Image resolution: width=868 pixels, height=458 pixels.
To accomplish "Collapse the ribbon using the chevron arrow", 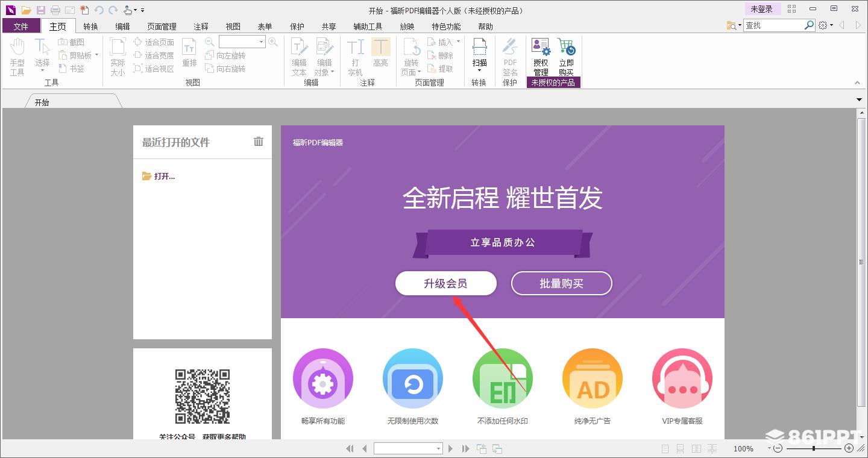I will [x=857, y=83].
